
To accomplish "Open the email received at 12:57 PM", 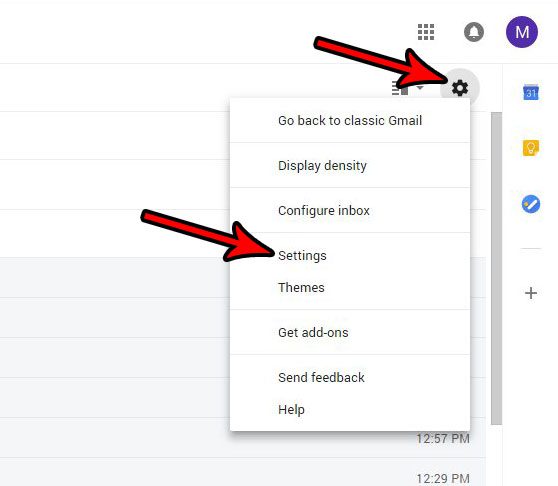I will tap(243, 438).
